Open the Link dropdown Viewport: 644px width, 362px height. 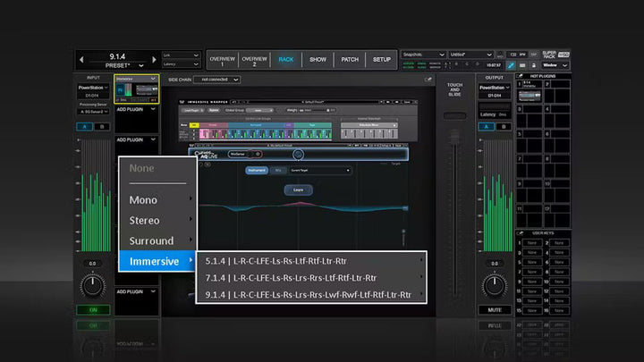click(181, 55)
